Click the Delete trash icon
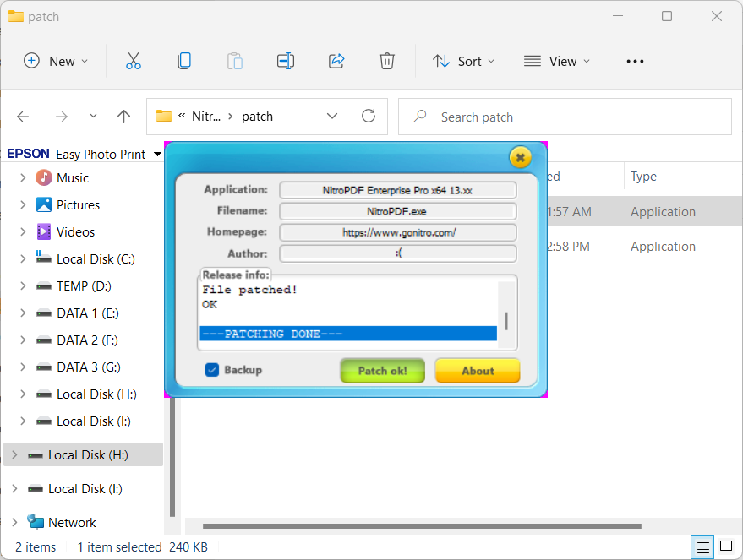Image resolution: width=743 pixels, height=560 pixels. [386, 61]
